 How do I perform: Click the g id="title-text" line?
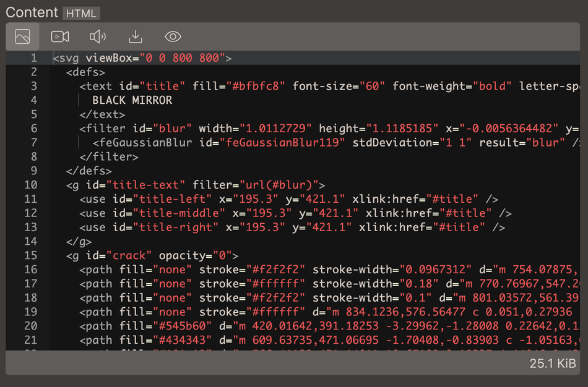(196, 185)
